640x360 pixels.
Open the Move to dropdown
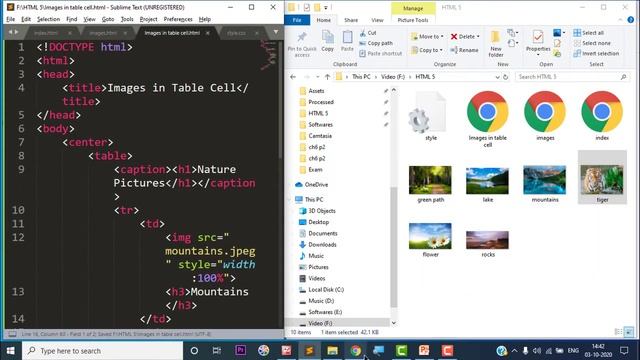pyautogui.click(x=427, y=36)
